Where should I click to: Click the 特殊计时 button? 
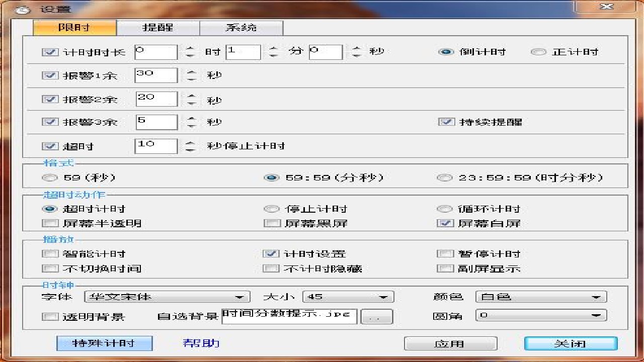(104, 343)
